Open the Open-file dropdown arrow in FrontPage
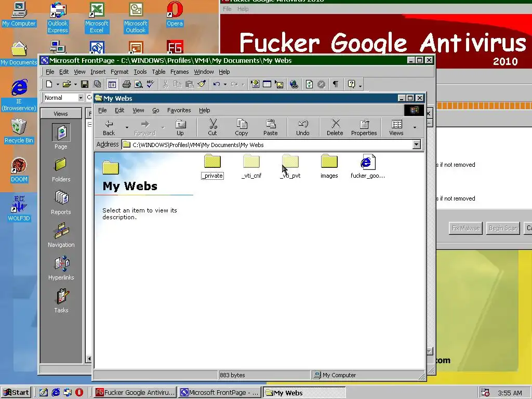The width and height of the screenshot is (532, 399). point(75,84)
